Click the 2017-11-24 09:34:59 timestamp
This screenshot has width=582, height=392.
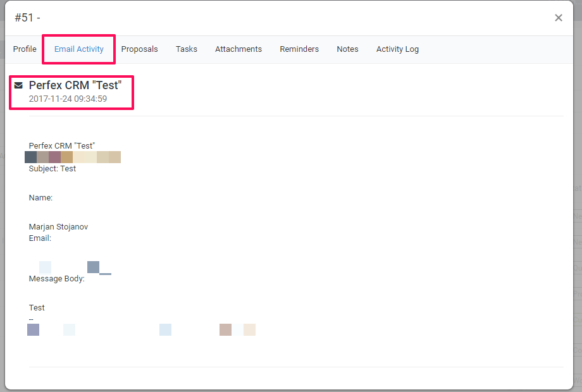pos(68,99)
